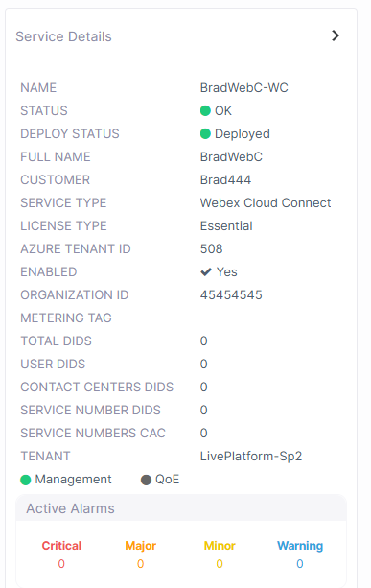Click the Critical alarm count 0
The image size is (371, 588).
tap(61, 564)
